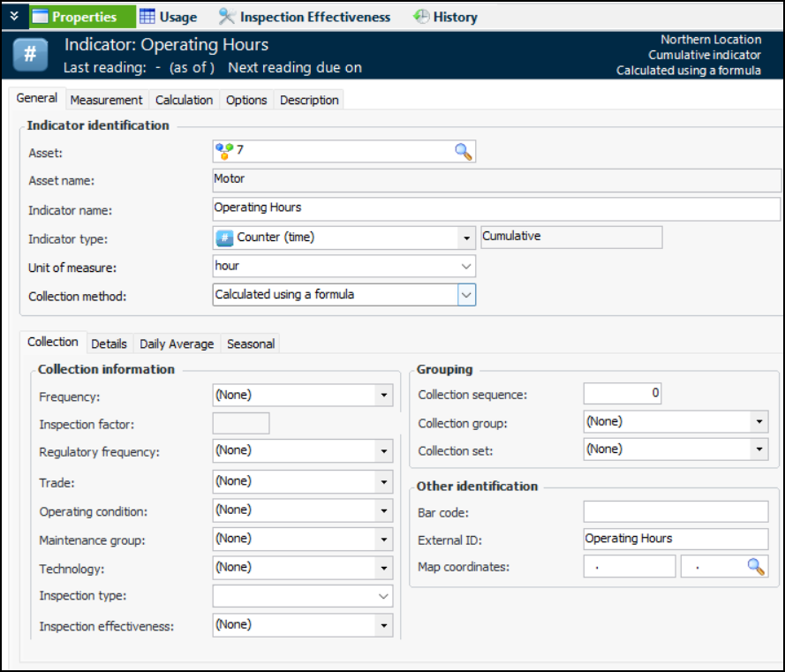Click the large hash indicator icon

[30, 55]
